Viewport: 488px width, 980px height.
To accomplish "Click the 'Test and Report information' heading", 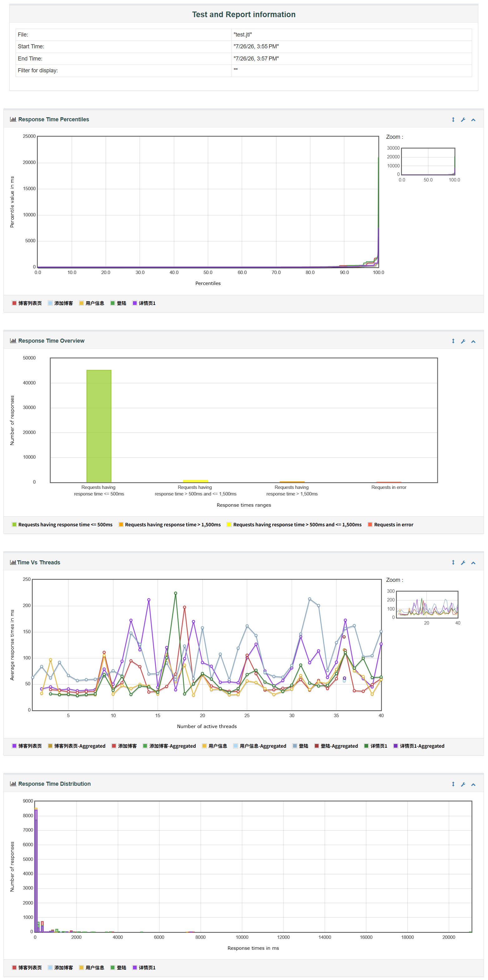I will [244, 14].
